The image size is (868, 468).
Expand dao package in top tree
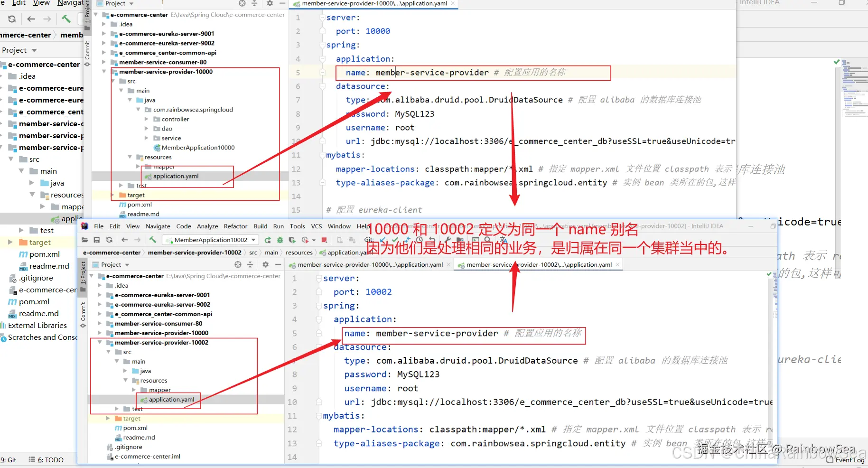pos(147,129)
